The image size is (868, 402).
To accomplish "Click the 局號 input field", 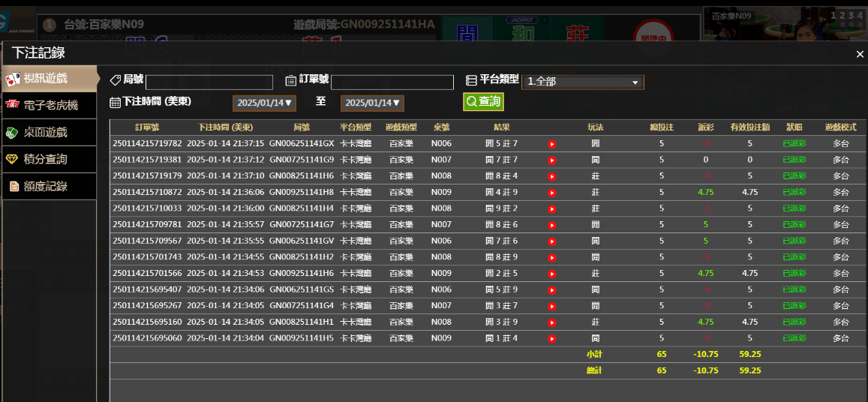I will coord(209,82).
